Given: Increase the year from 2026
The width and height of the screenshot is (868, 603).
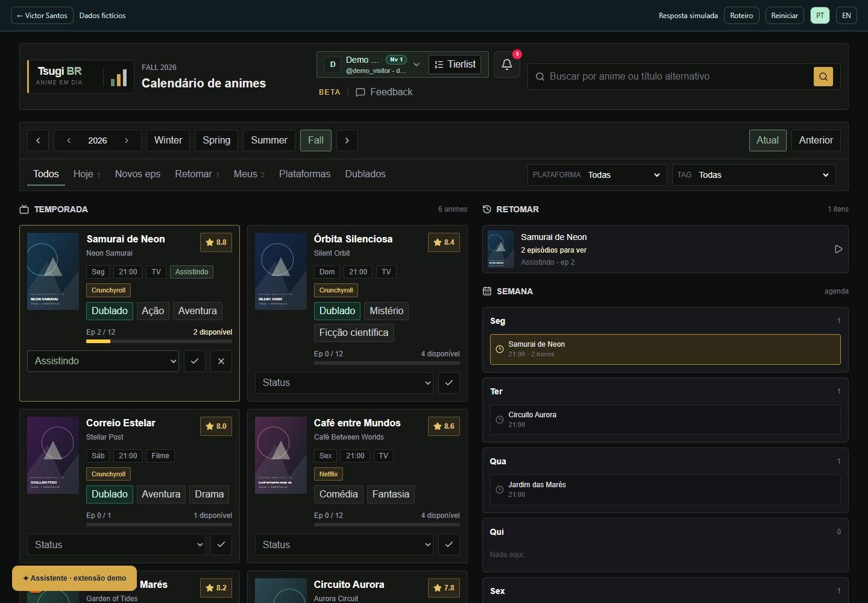Looking at the screenshot, I should (x=127, y=140).
